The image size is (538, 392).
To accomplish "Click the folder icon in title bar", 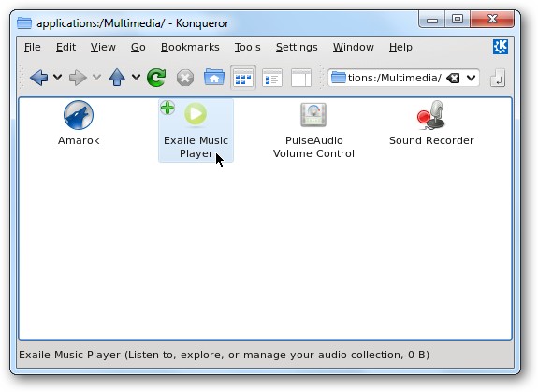I will tap(24, 23).
